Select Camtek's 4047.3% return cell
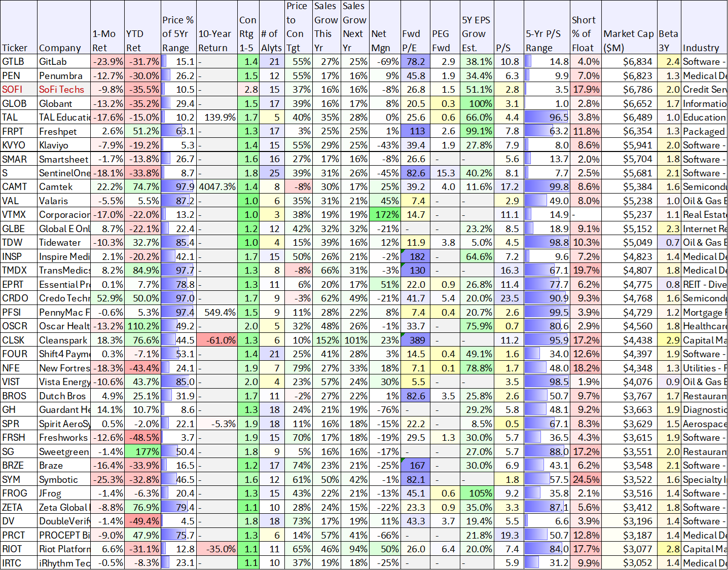The height and width of the screenshot is (570, 728). tap(217, 187)
